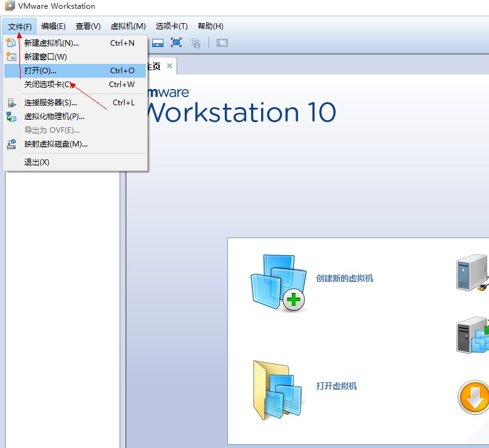Screen dimensions: 489x448
Task: Select 打开(O)... in the File menu
Action: tap(40, 71)
